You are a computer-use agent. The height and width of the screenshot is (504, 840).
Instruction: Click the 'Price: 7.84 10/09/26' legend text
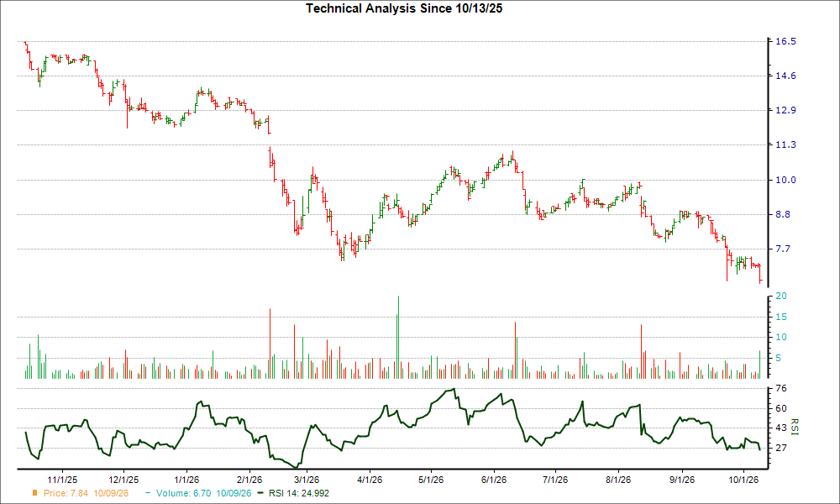pyautogui.click(x=87, y=493)
